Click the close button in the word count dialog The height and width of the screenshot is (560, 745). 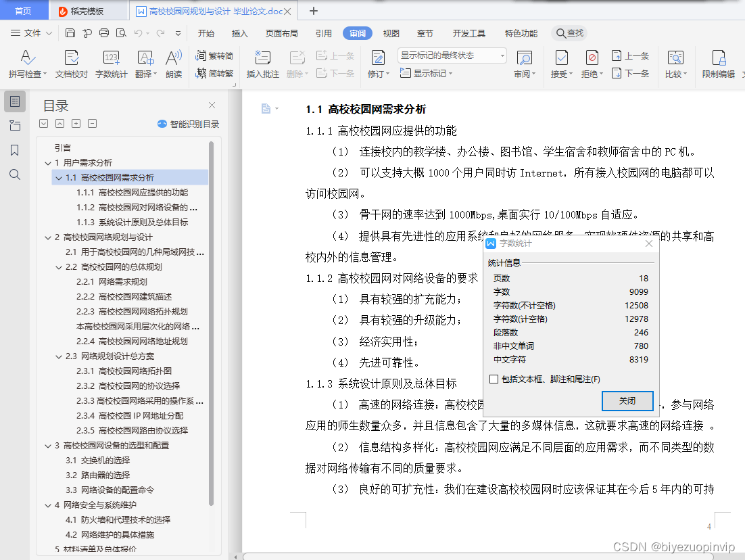tap(627, 401)
